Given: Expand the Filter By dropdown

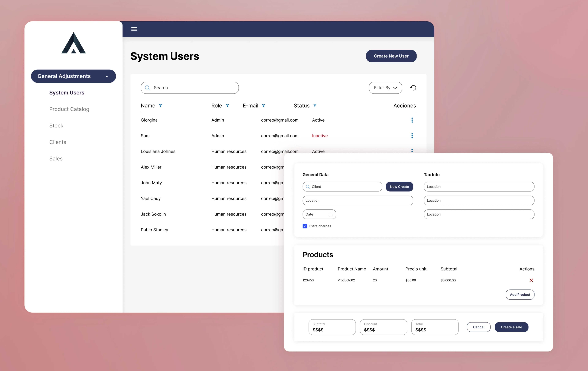Looking at the screenshot, I should coord(385,88).
